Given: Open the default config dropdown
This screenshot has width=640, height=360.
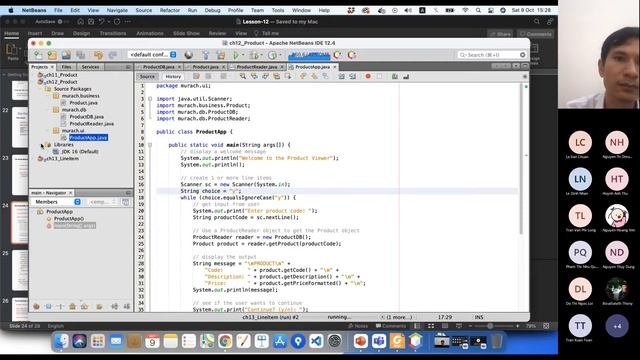Looking at the screenshot, I should 152,55.
